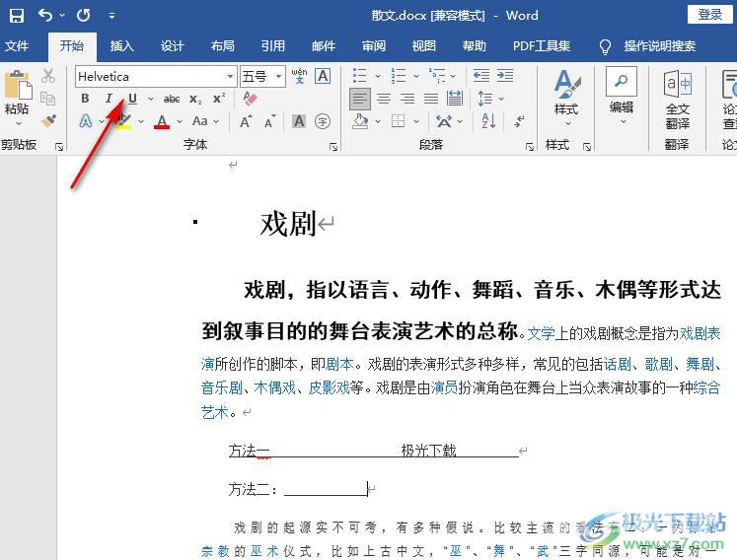Viewport: 737px width, 560px height.
Task: Click the Redo (repeat) icon
Action: (x=84, y=16)
